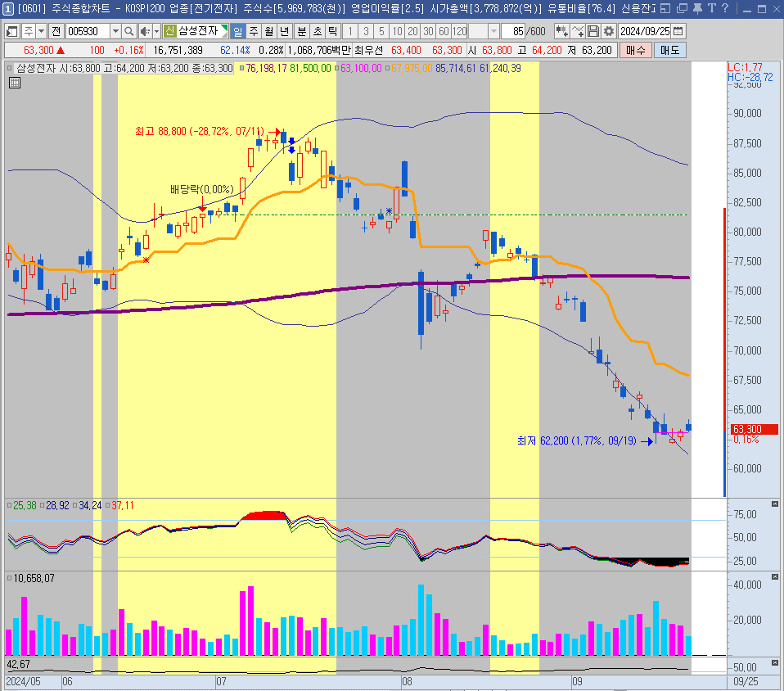Click the 09/25 date label on timeline

pos(746,681)
